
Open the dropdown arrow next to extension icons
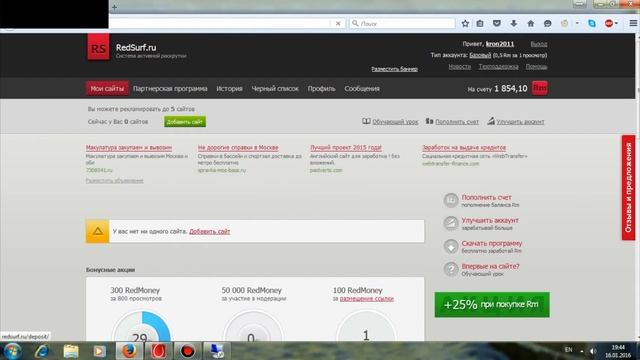(x=577, y=24)
